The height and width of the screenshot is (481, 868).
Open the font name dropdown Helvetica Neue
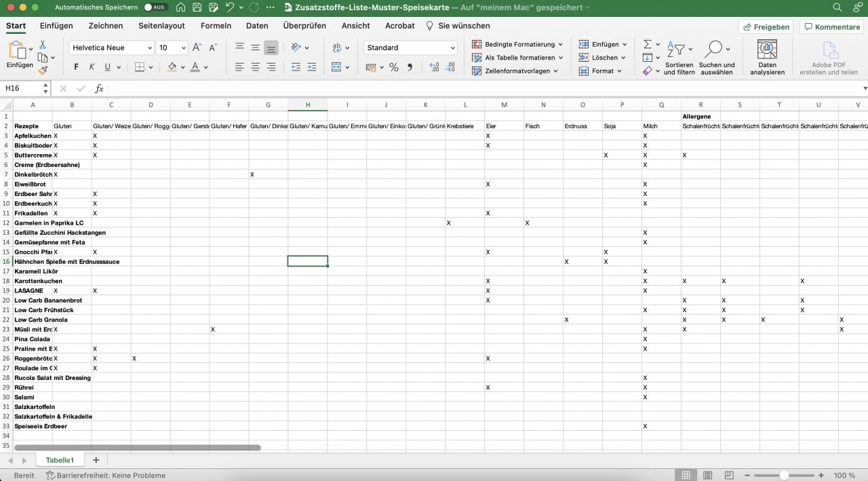112,48
